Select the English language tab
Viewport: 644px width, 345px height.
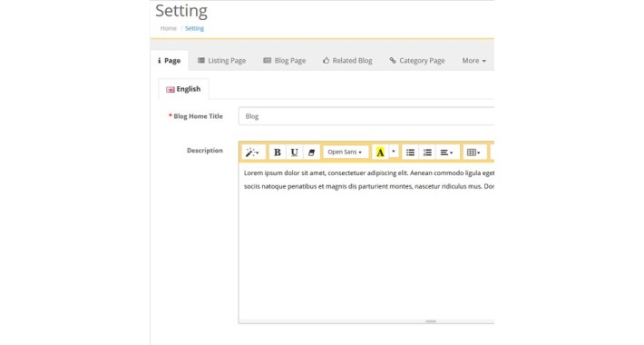point(183,89)
